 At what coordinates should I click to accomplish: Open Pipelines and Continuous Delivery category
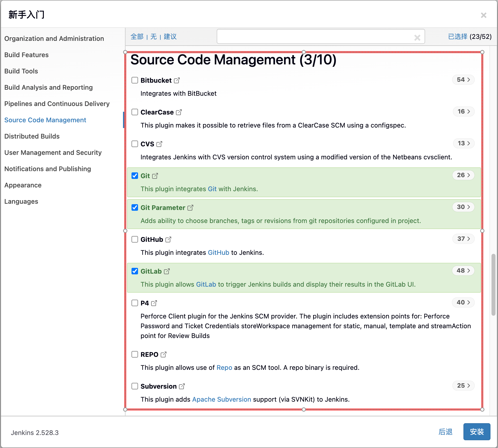[57, 104]
